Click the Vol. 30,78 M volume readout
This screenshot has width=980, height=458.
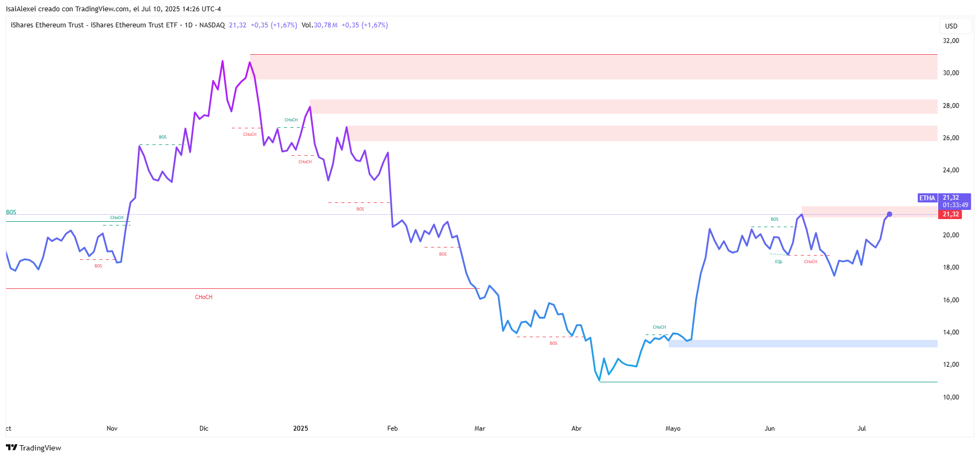point(319,25)
